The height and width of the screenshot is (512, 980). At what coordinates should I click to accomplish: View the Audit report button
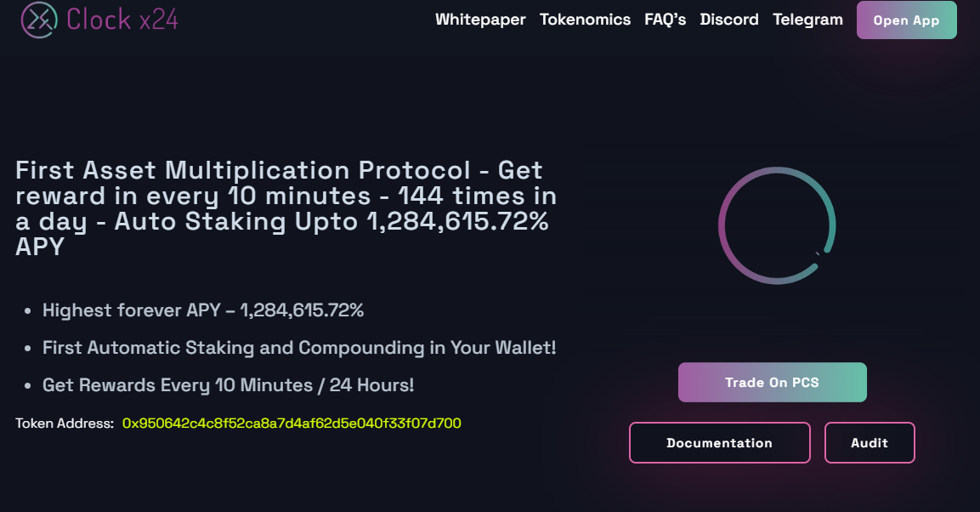(869, 443)
